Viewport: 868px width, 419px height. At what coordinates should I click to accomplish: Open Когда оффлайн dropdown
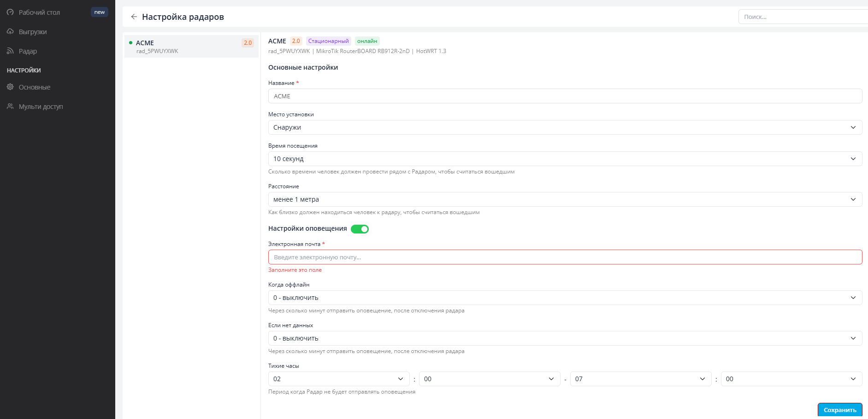(x=565, y=298)
